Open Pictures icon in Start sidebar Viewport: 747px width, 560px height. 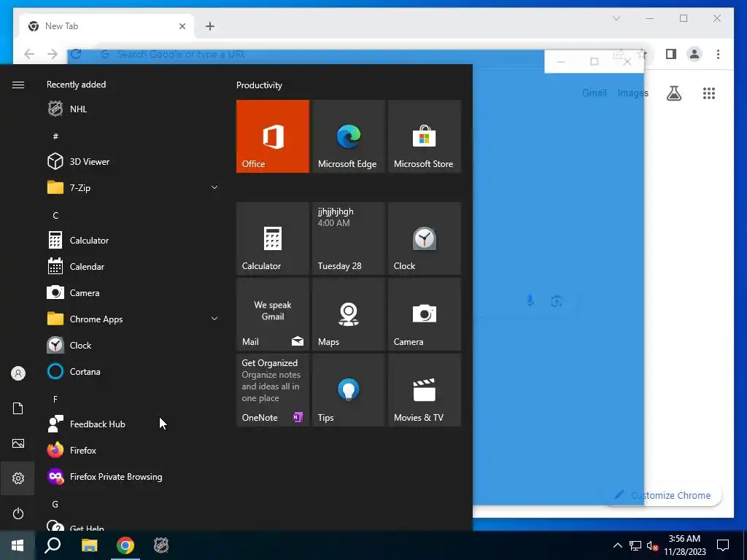click(x=18, y=443)
